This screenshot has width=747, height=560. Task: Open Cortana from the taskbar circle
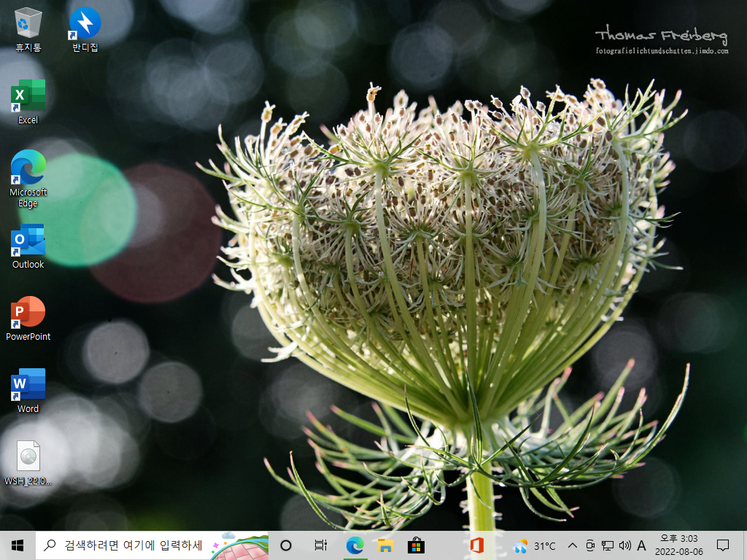click(x=286, y=545)
